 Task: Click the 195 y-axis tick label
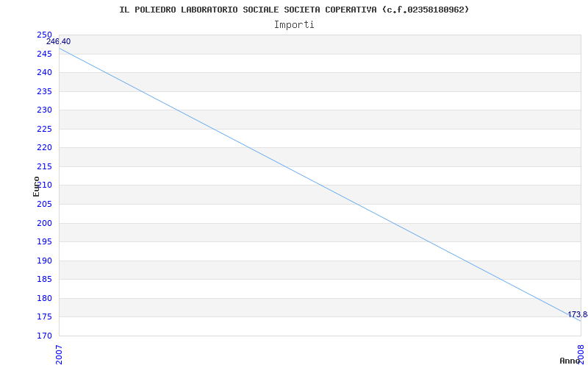click(44, 242)
